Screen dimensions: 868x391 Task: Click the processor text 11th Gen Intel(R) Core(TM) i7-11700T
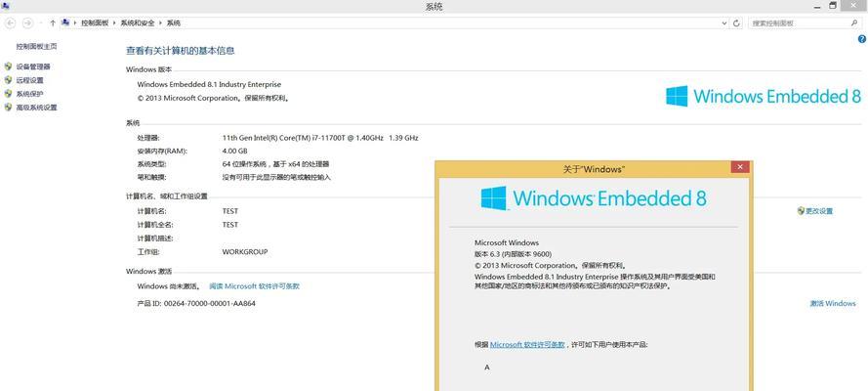click(283, 138)
